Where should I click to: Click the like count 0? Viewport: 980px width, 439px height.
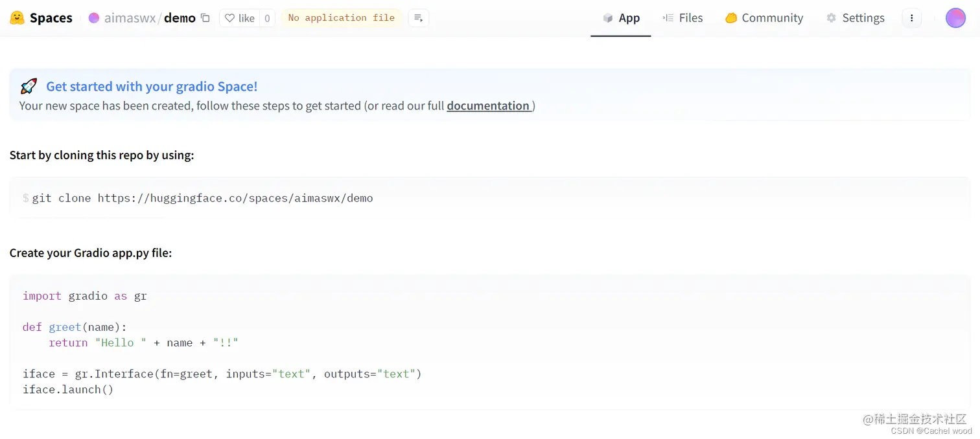coord(267,18)
